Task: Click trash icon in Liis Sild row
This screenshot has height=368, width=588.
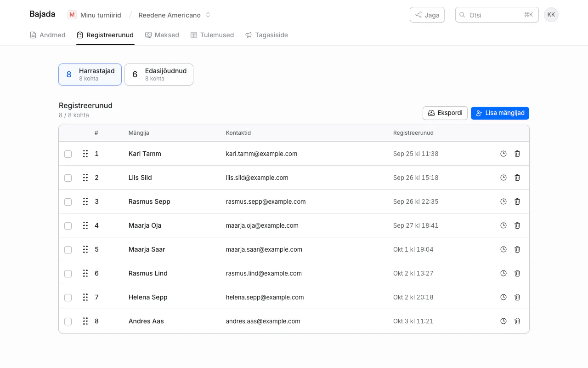Action: click(x=517, y=178)
